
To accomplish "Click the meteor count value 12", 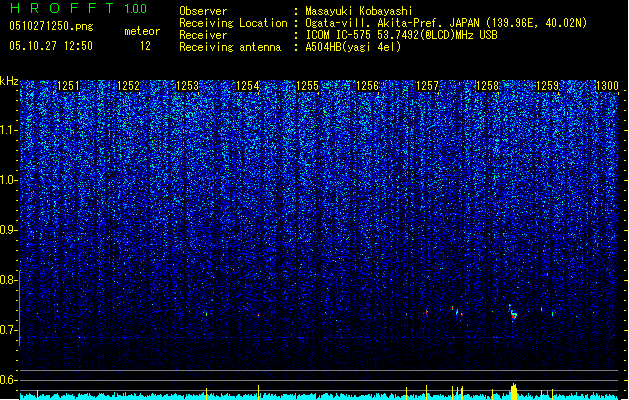I will point(145,46).
